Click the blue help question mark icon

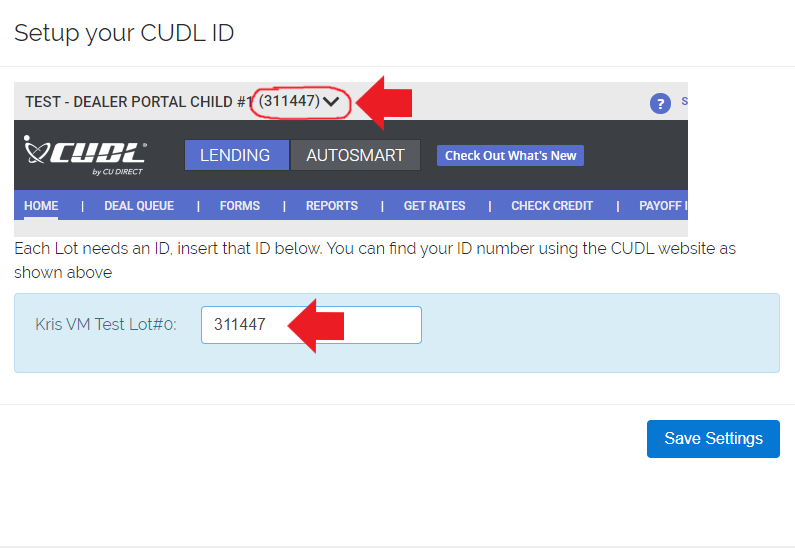[660, 104]
